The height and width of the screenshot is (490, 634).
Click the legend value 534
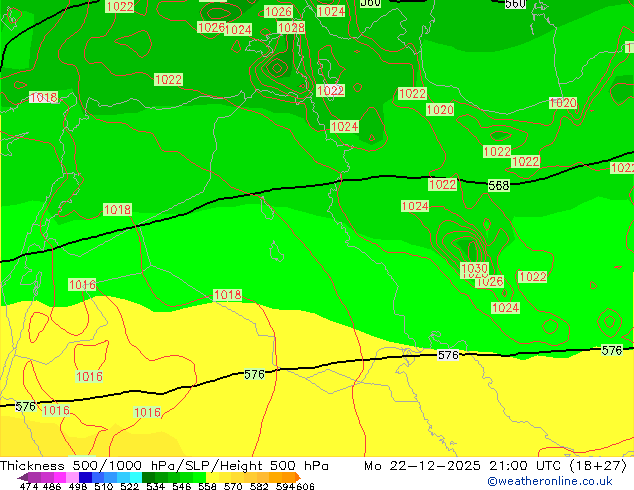click(x=155, y=486)
